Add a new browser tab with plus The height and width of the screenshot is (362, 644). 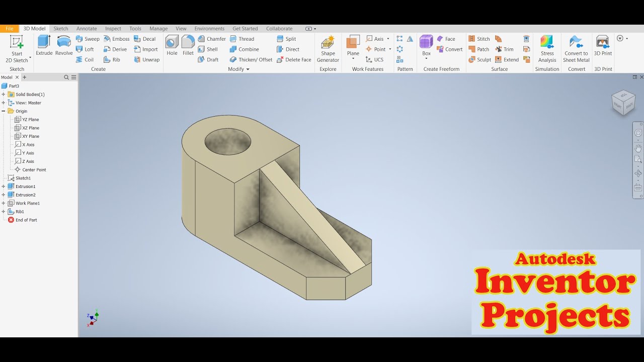24,77
